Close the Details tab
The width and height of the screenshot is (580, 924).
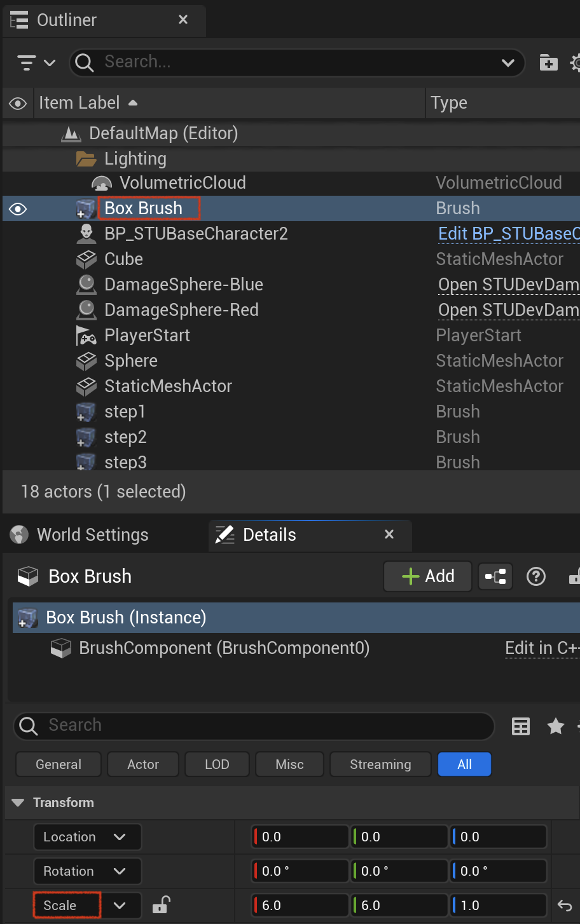[x=389, y=534]
